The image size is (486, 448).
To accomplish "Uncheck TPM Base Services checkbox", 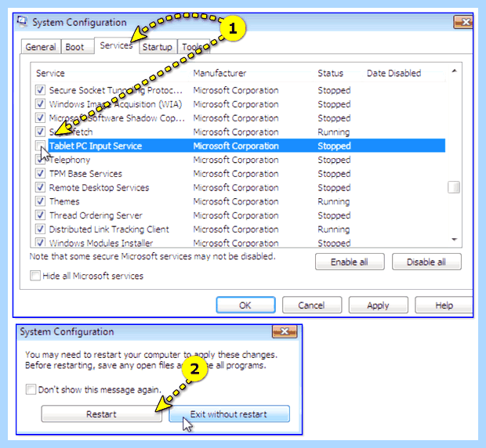I will pos(40,173).
